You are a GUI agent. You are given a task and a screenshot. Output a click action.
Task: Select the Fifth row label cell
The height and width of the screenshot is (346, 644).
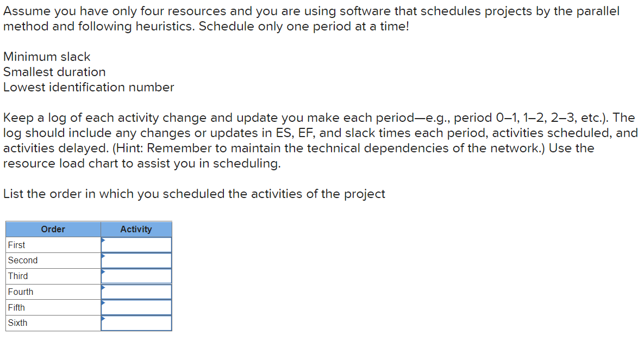click(53, 307)
